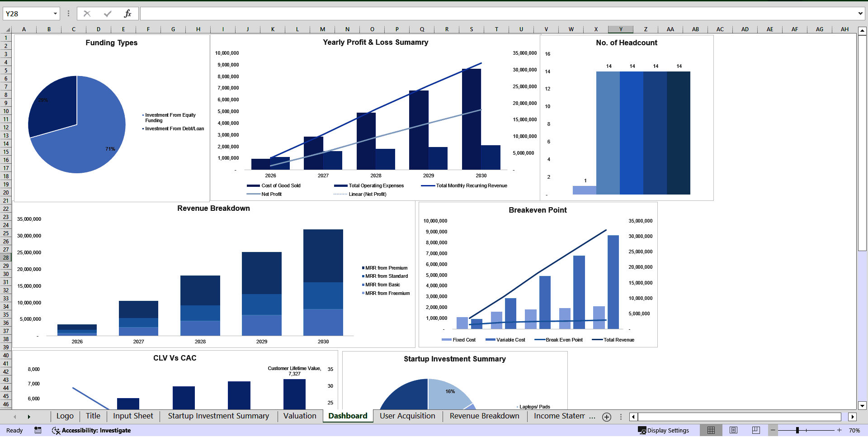
Task: Zoom in with the plus button
Action: [839, 430]
